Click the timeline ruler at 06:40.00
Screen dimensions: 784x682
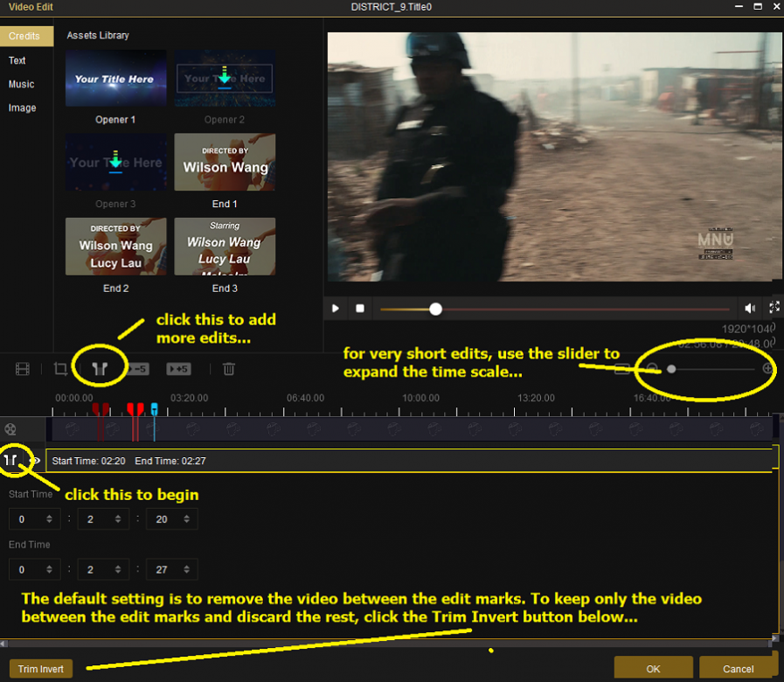point(305,399)
